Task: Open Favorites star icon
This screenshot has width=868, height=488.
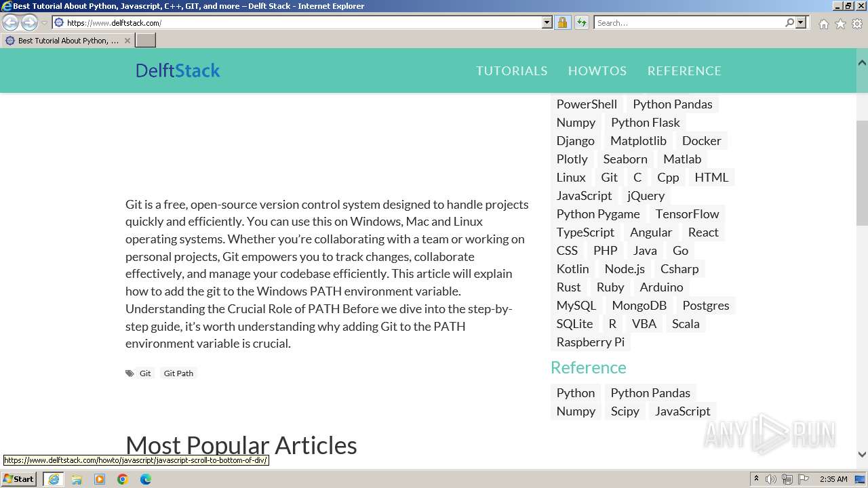Action: [x=840, y=24]
